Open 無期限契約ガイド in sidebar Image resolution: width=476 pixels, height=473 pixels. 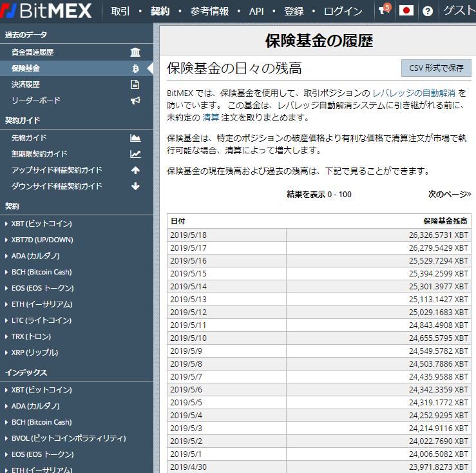(39, 154)
